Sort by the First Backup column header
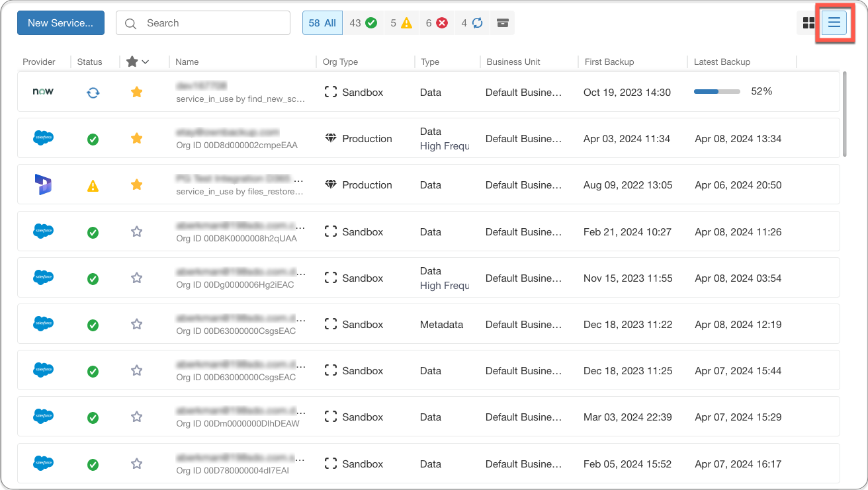 (x=609, y=61)
